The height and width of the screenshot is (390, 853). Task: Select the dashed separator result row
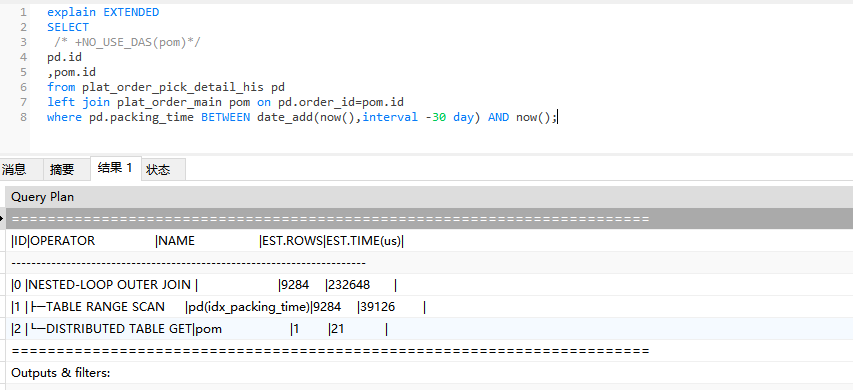[x=429, y=263]
